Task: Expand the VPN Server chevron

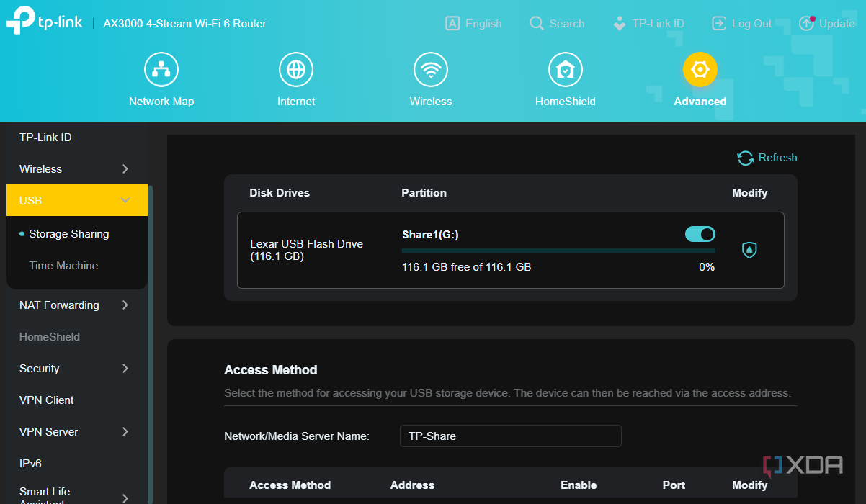Action: pos(125,432)
